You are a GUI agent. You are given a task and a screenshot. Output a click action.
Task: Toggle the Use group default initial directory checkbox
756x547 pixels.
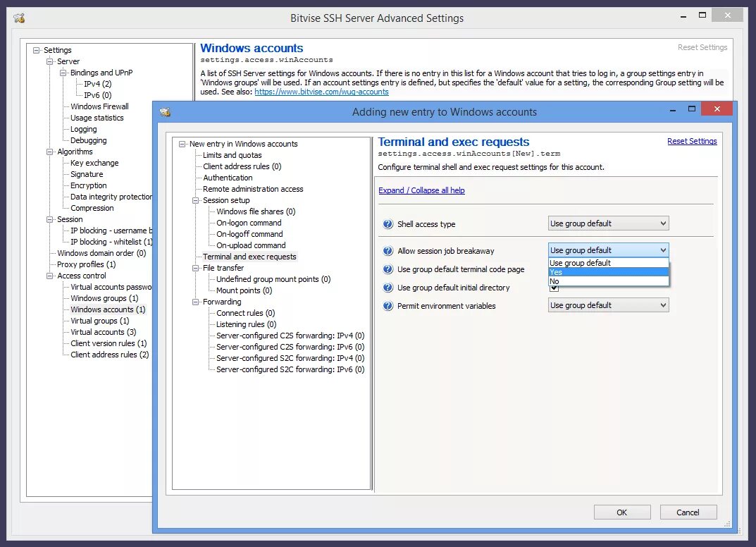click(554, 288)
